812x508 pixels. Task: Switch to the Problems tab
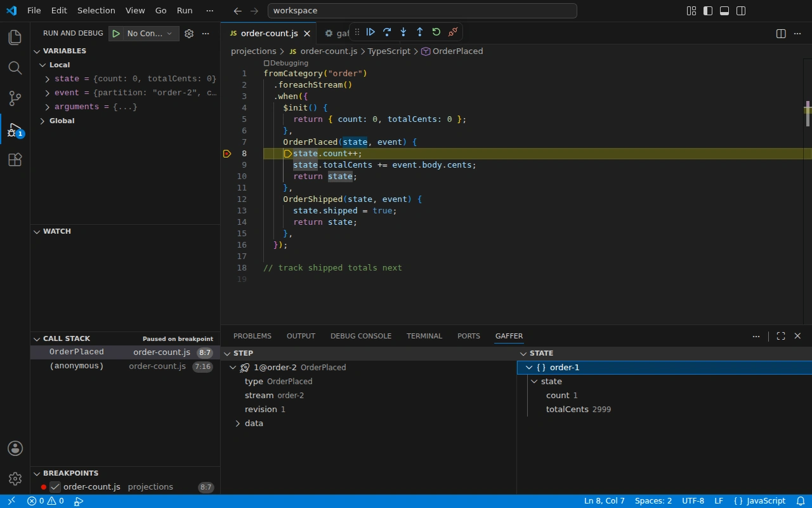click(x=252, y=336)
